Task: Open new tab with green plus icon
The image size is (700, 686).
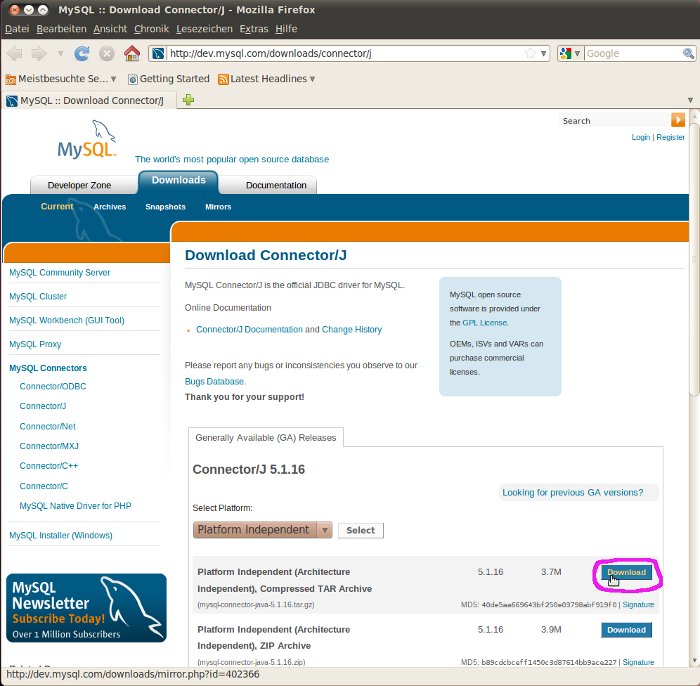Action: click(188, 100)
